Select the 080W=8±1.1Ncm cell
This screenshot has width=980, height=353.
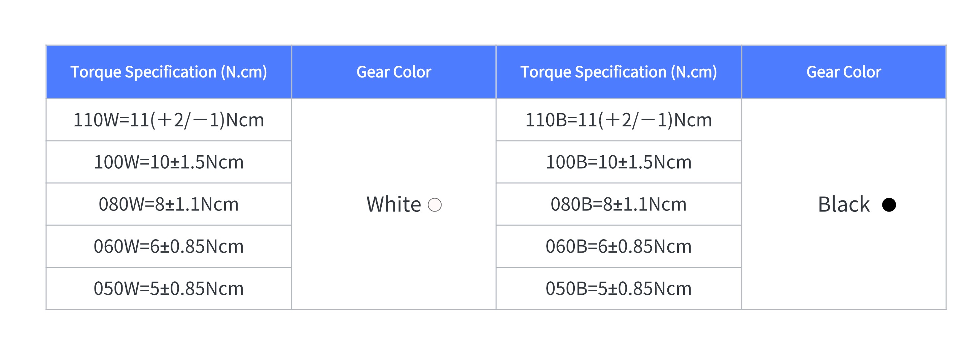click(169, 204)
